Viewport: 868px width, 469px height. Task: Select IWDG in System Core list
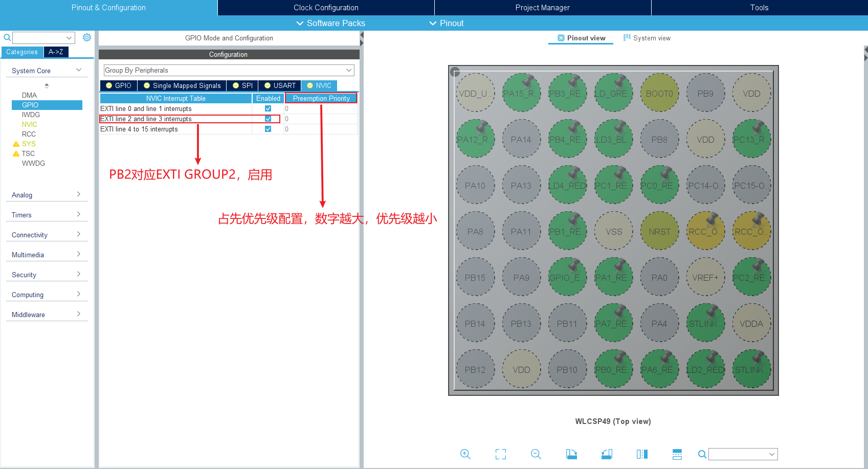click(x=31, y=115)
